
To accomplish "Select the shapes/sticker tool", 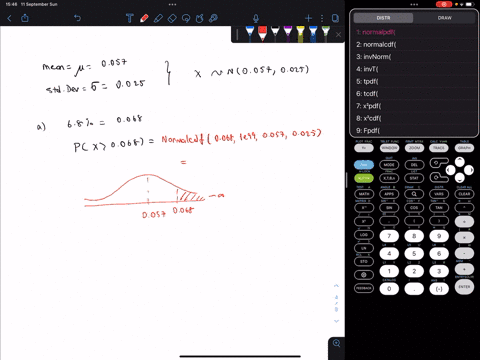I will pos(200,18).
